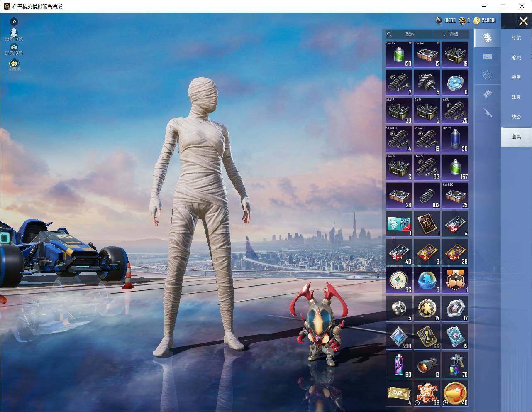
Task: Switch to the 战备 tab
Action: pos(516,117)
